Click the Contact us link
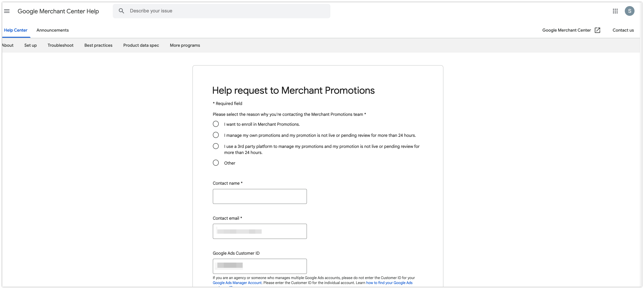644x289 pixels. point(623,30)
